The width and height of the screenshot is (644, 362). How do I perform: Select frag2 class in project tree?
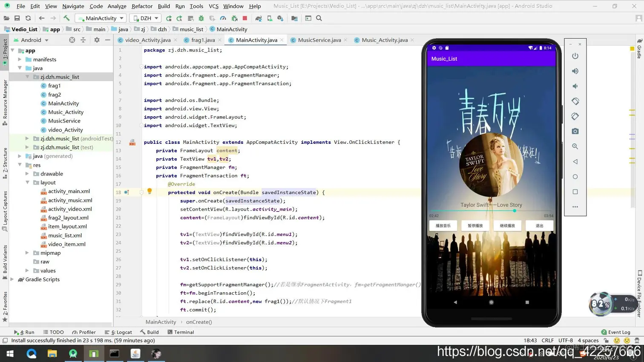coord(54,94)
